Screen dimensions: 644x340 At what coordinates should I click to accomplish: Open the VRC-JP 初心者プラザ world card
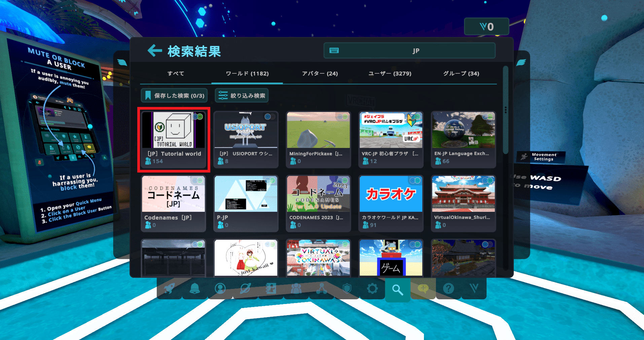pos(391,140)
